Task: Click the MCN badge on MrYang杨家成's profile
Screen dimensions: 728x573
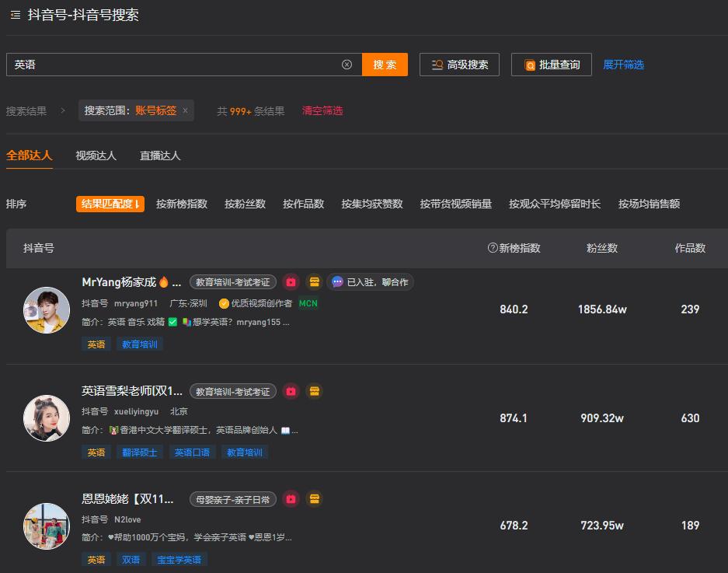Action: [x=308, y=303]
